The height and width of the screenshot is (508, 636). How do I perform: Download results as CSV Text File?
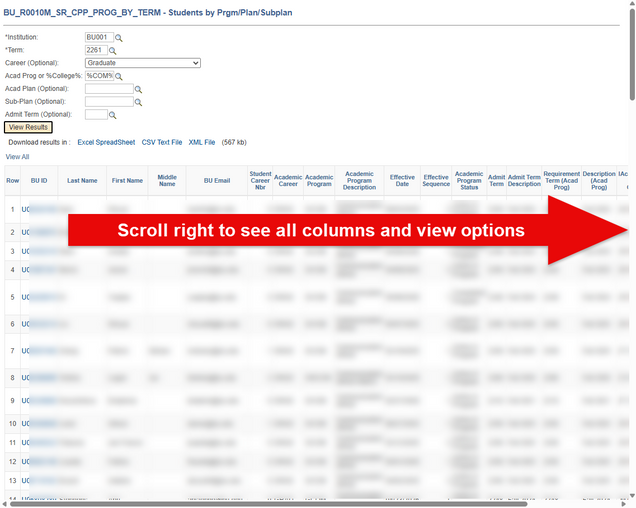coord(162,142)
